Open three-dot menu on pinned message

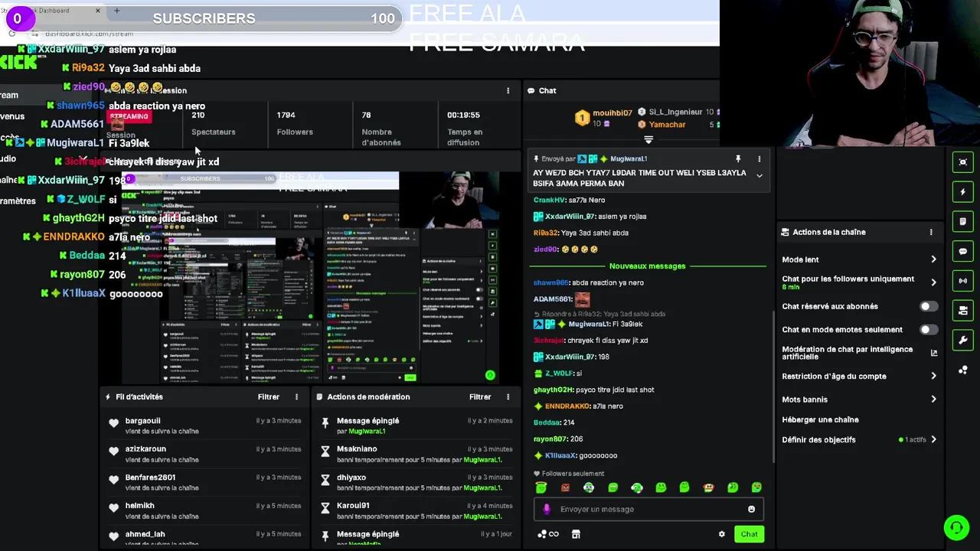click(759, 159)
